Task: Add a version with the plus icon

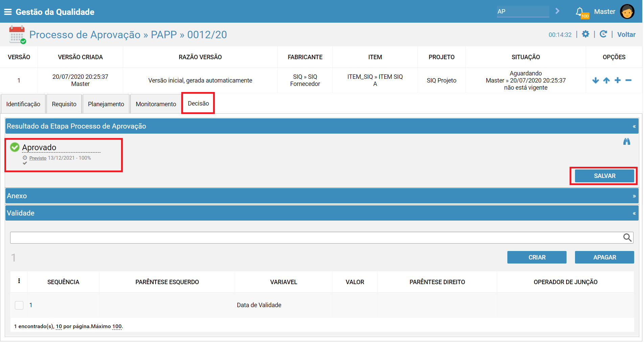Action: 618,80
